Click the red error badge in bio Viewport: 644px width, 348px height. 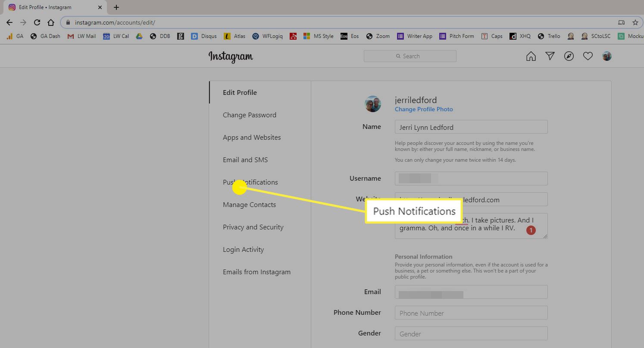click(x=531, y=230)
